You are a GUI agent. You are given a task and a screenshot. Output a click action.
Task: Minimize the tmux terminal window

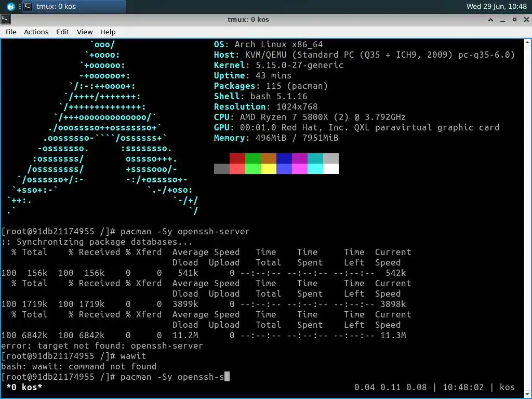click(x=502, y=20)
